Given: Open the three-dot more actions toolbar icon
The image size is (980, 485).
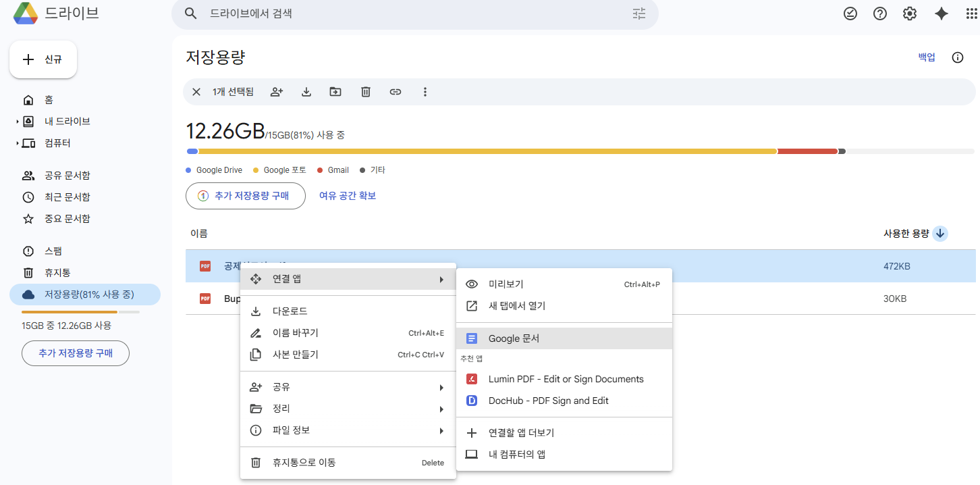Looking at the screenshot, I should [x=425, y=92].
